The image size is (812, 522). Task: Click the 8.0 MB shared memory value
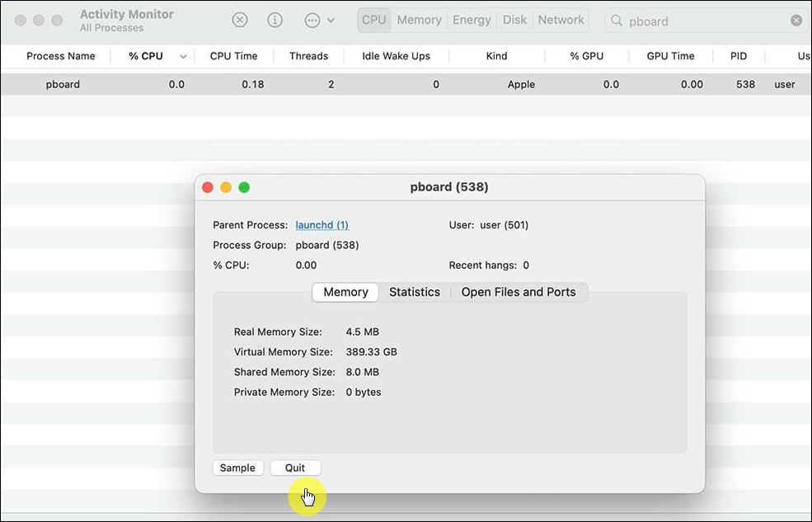pos(363,373)
